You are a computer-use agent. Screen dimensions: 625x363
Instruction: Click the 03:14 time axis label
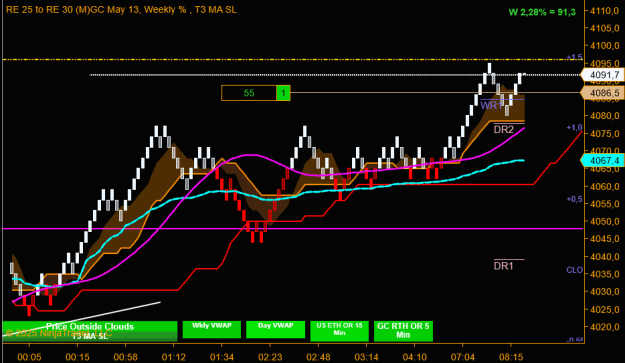coord(366,357)
